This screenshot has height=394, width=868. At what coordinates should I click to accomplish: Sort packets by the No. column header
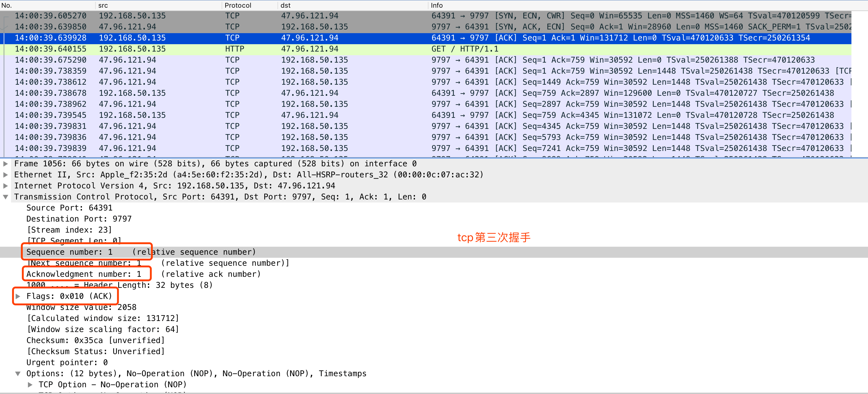(48, 6)
